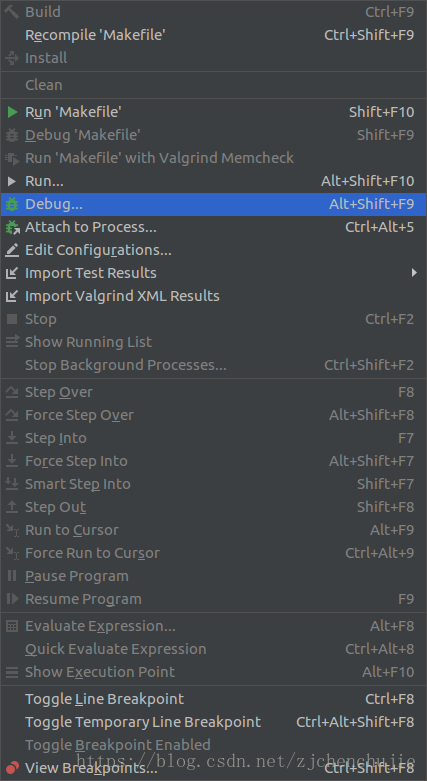Click the green Run 'Makefile' play icon
Screen dimensions: 427x781
[x=12, y=112]
